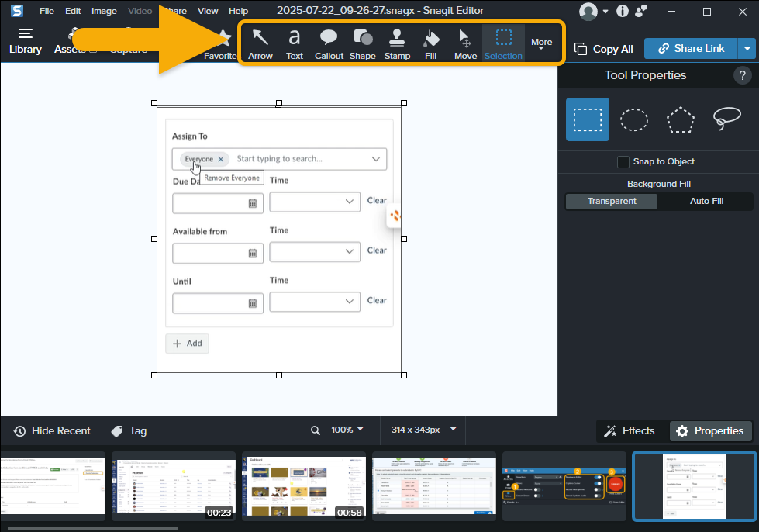Select the Arrow tool
The image size is (759, 532).
pyautogui.click(x=260, y=44)
